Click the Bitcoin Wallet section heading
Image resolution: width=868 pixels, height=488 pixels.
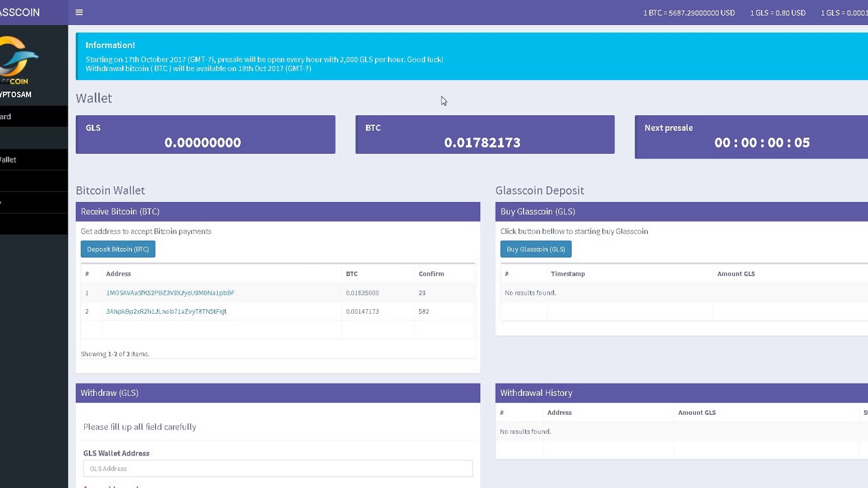coord(111,190)
